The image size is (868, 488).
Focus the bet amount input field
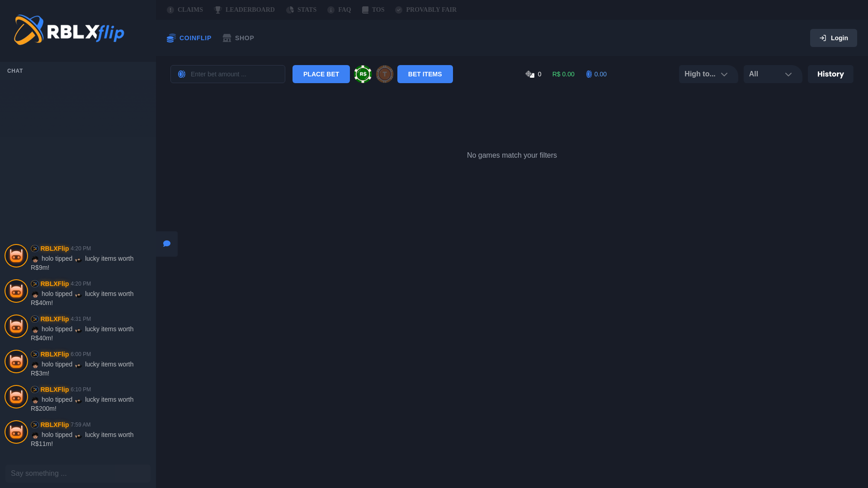pyautogui.click(x=228, y=74)
